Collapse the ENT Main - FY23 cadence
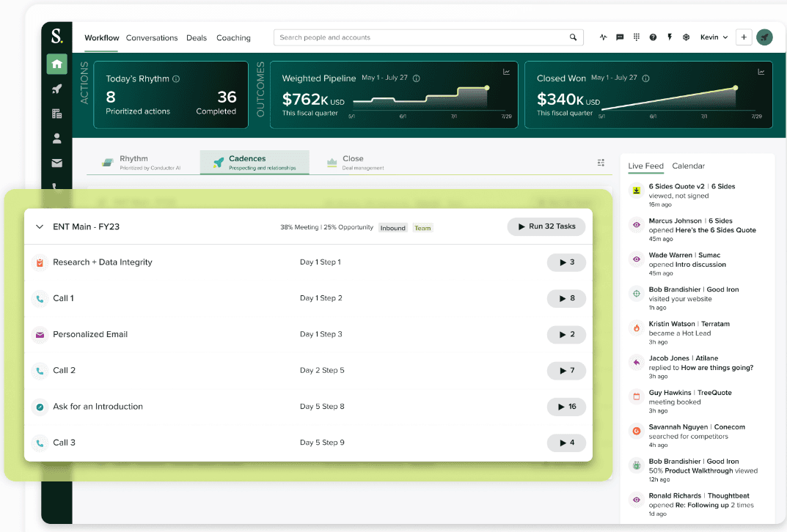 (x=39, y=226)
